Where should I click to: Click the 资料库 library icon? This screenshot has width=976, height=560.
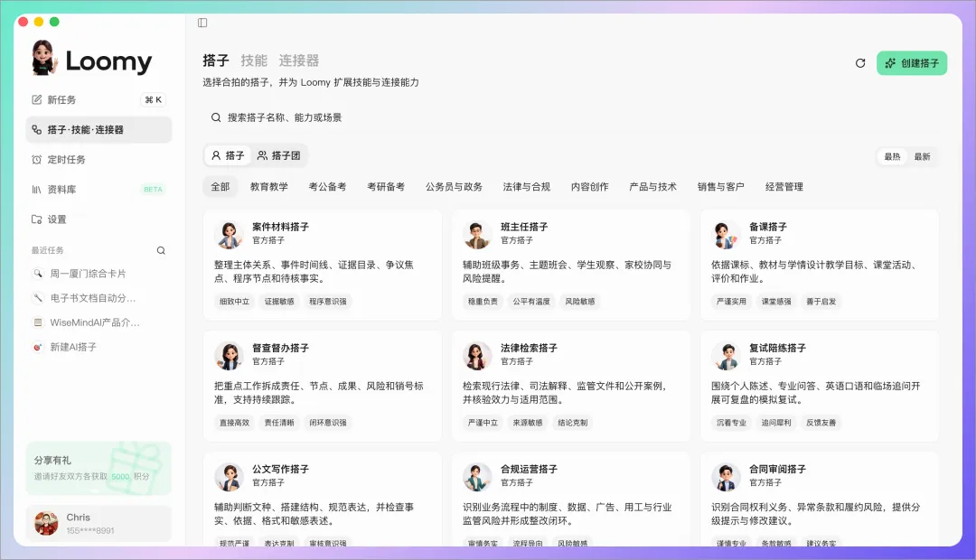pos(37,189)
